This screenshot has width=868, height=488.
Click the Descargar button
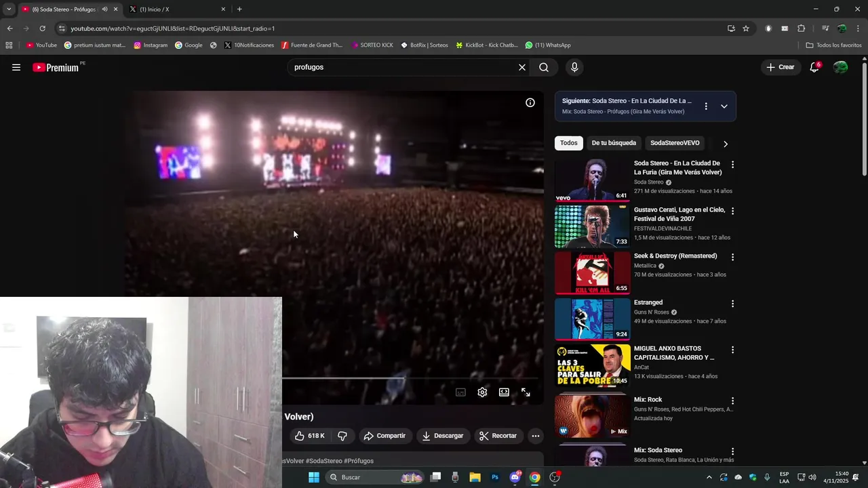point(442,436)
